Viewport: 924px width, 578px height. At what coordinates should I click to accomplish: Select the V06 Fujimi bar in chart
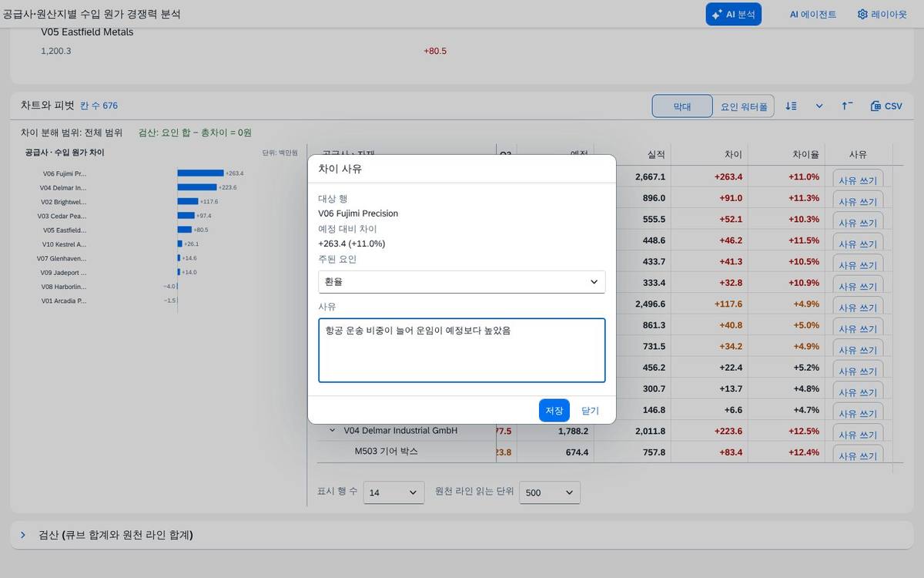pyautogui.click(x=200, y=173)
